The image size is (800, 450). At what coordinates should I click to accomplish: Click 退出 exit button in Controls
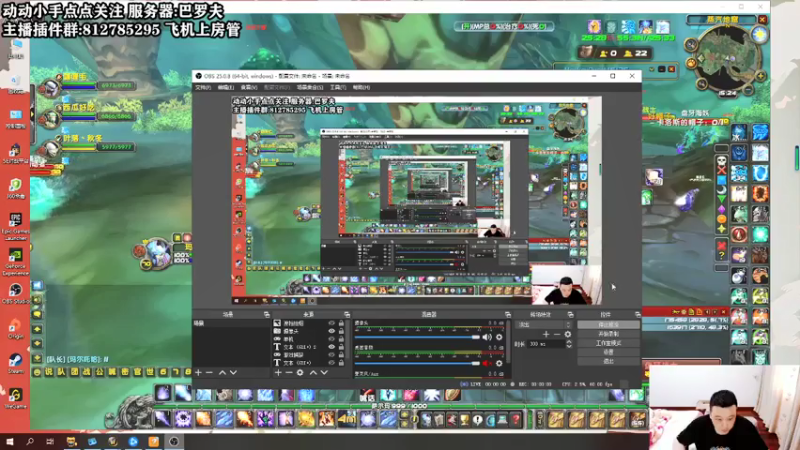[x=608, y=361]
